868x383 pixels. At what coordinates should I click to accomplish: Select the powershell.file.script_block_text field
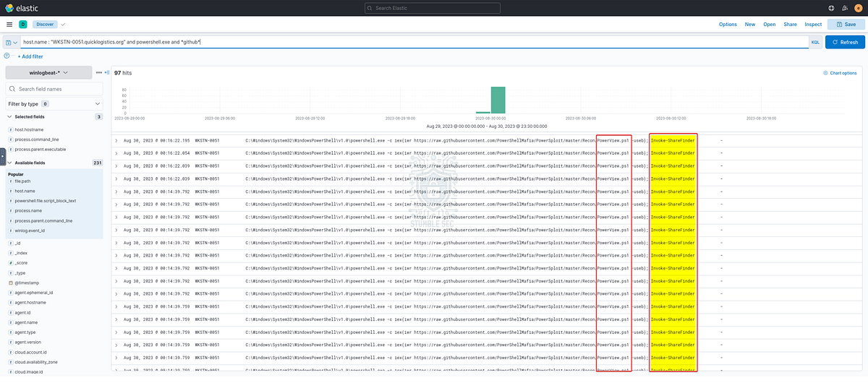[x=45, y=201]
